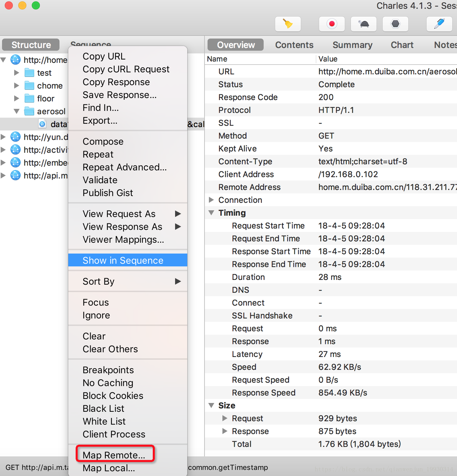457x476 pixels.
Task: Click the floor folder icon
Action: 29,98
